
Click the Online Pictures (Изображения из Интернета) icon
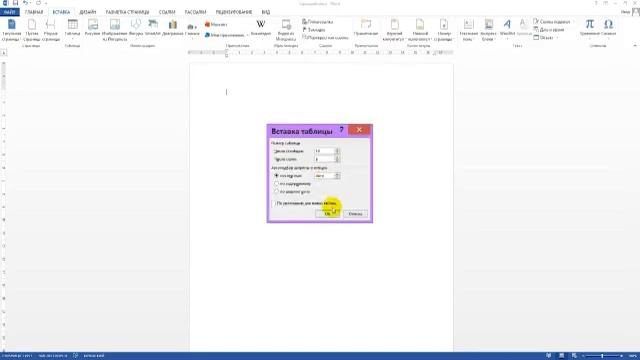point(115,24)
